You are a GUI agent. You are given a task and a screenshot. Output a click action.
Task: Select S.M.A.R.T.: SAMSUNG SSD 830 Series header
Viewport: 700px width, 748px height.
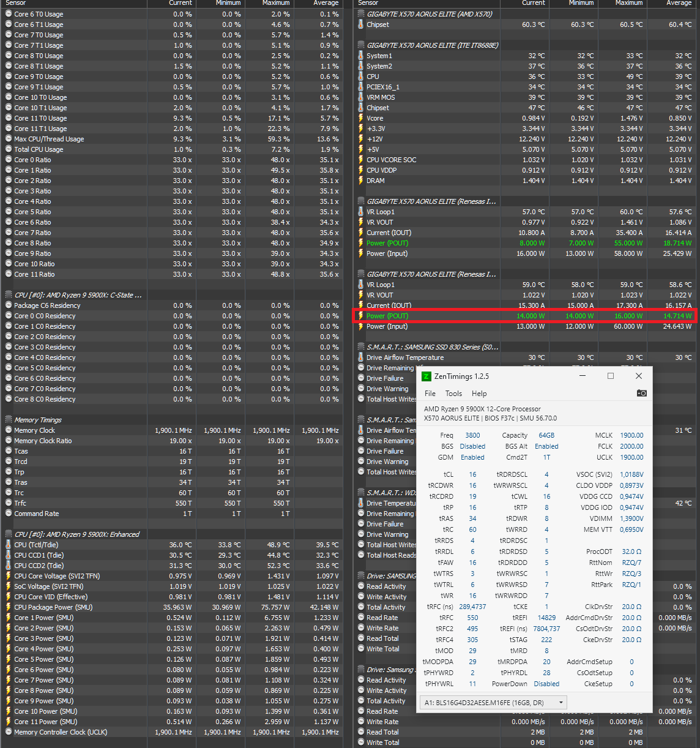click(433, 347)
